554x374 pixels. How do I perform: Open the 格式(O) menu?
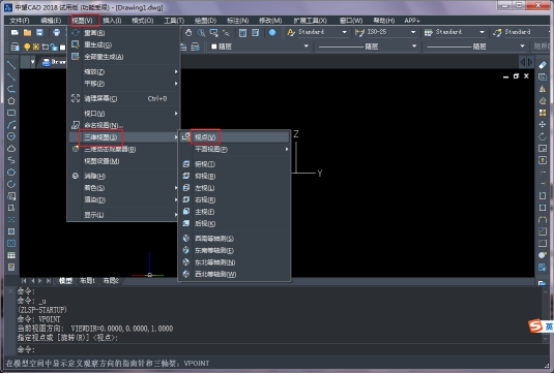[143, 20]
